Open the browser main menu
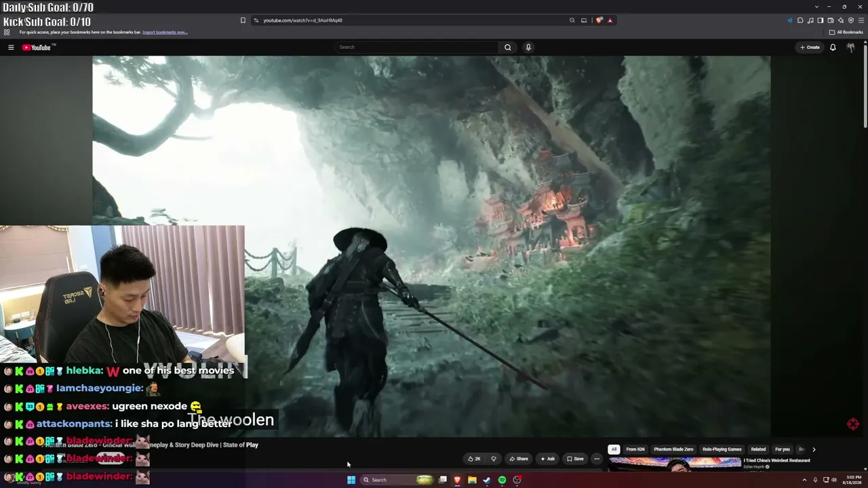This screenshot has width=868, height=488. click(861, 20)
